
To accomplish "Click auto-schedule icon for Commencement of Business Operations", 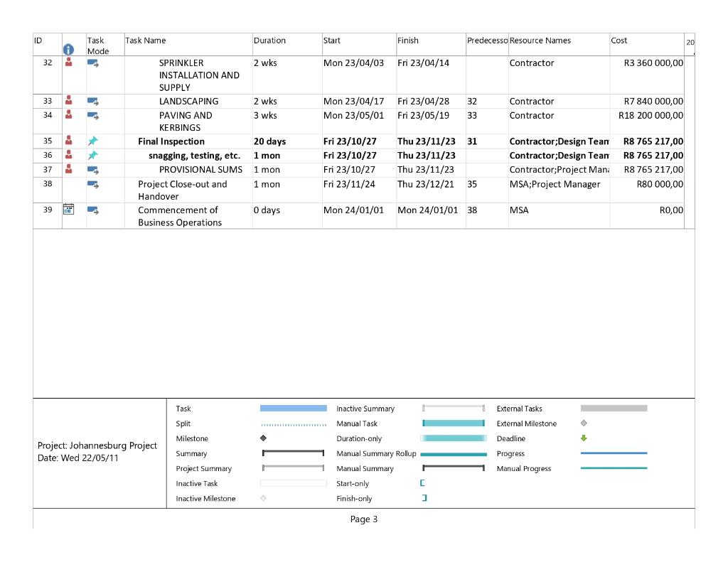I will click(x=93, y=210).
